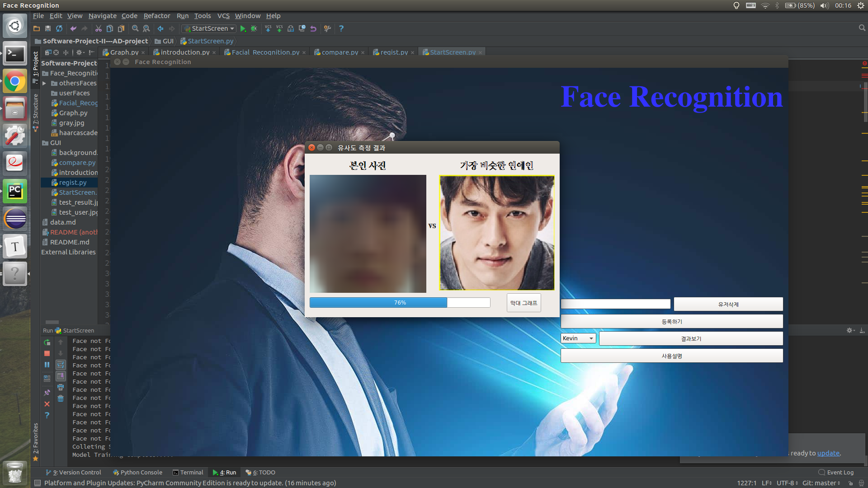This screenshot has height=488, width=868.
Task: Click the 막대 그래프 button
Action: coord(524,303)
